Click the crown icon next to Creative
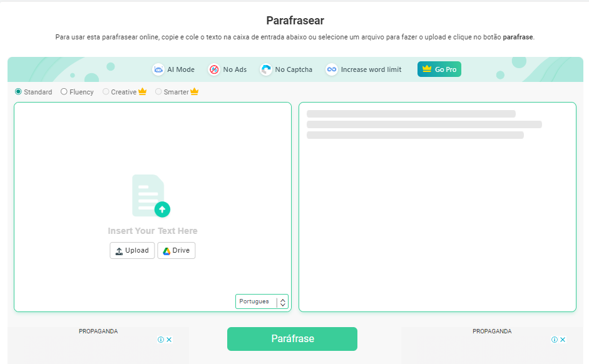 click(x=142, y=92)
